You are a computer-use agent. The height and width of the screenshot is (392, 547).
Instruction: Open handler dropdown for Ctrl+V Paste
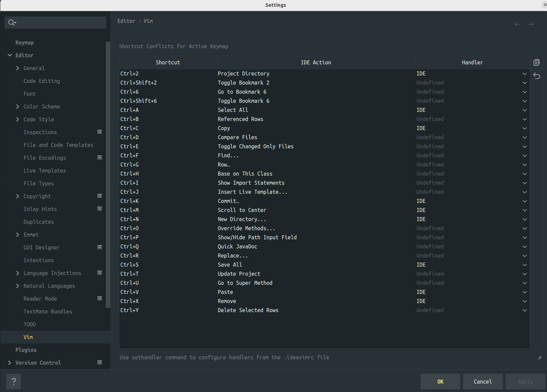click(524, 292)
